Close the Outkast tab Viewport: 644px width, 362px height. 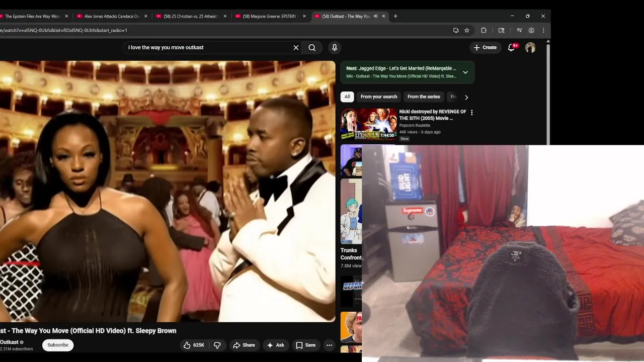point(383,16)
